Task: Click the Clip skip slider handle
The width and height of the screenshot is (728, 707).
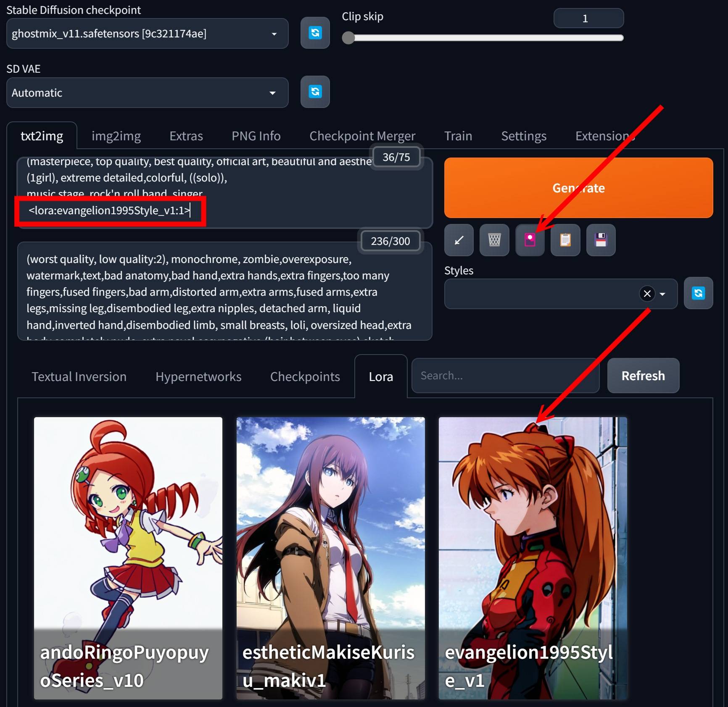Action: coord(348,38)
